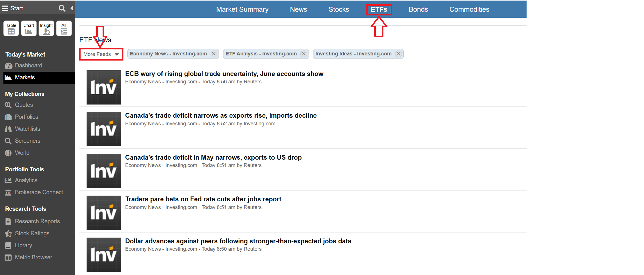Open the Table view icon

point(11,28)
